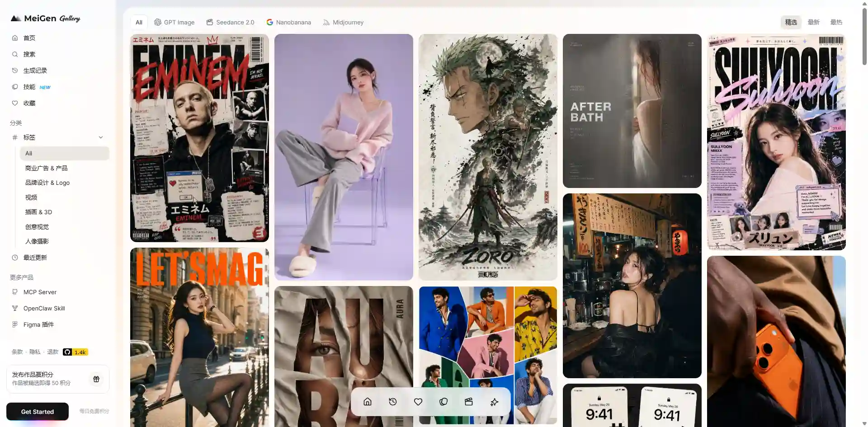Sort gallery by 精选
The height and width of the screenshot is (427, 868).
click(x=791, y=22)
